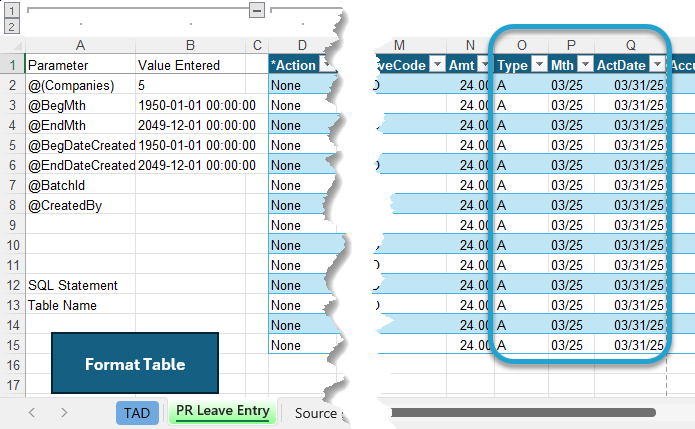The width and height of the screenshot is (695, 429).
Task: Click the 'None' cell in row 2
Action: tap(302, 85)
